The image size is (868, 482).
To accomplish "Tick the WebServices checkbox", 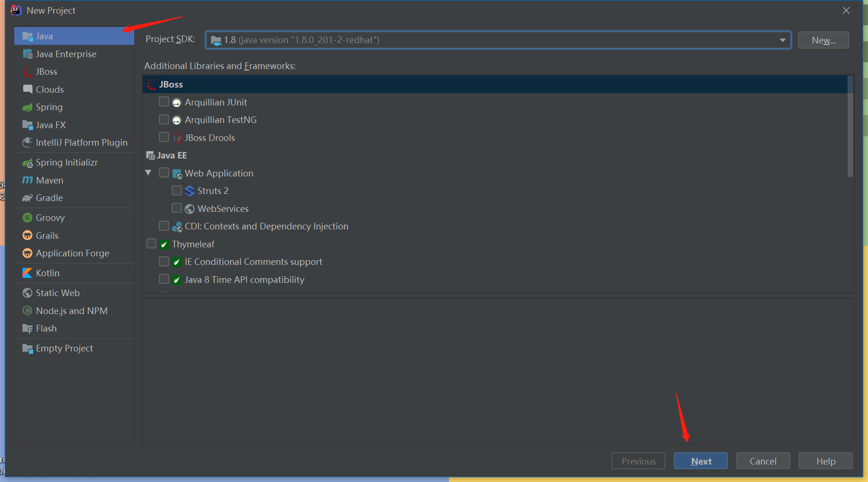I will [x=177, y=208].
